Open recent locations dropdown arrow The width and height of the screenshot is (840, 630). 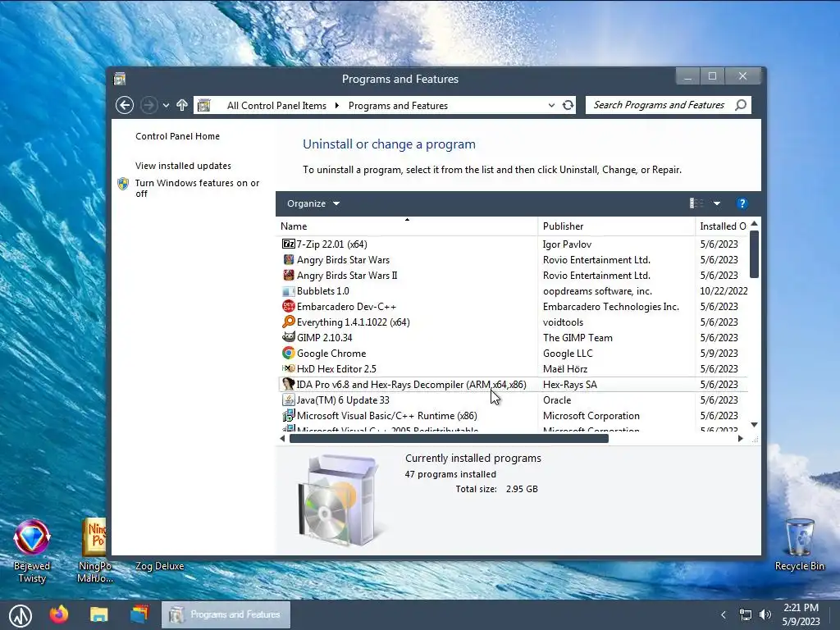[166, 105]
